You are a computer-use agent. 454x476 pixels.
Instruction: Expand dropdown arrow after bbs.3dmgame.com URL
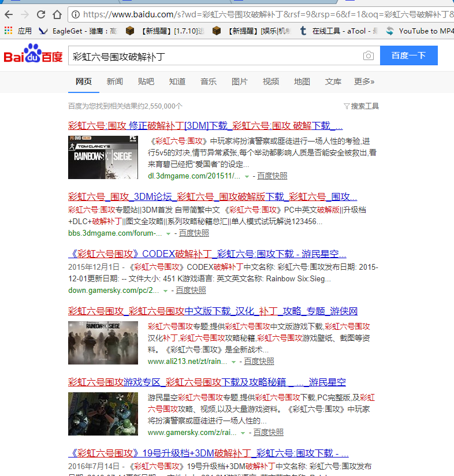pyautogui.click(x=169, y=234)
